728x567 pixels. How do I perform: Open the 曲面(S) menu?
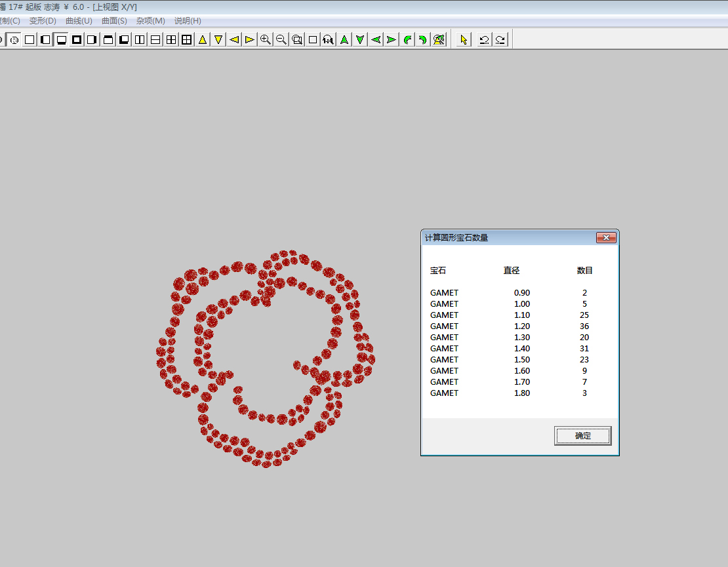[114, 21]
